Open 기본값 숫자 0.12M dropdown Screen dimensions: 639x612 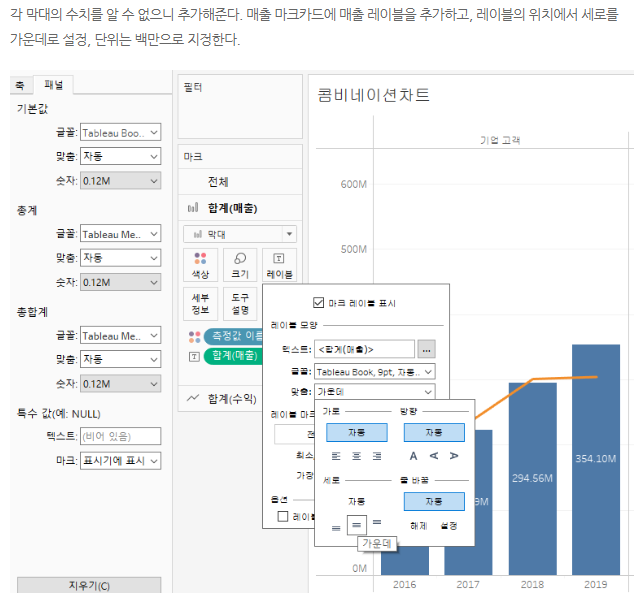120,181
